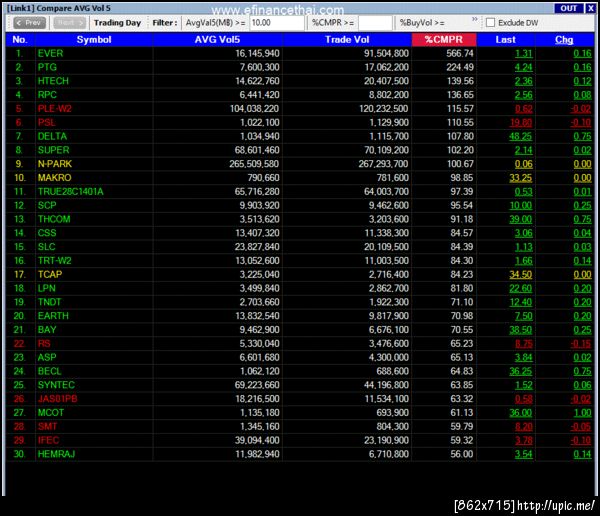Open EVER last price 1.31 link
Image resolution: width=600 pixels, height=516 pixels.
[523, 54]
